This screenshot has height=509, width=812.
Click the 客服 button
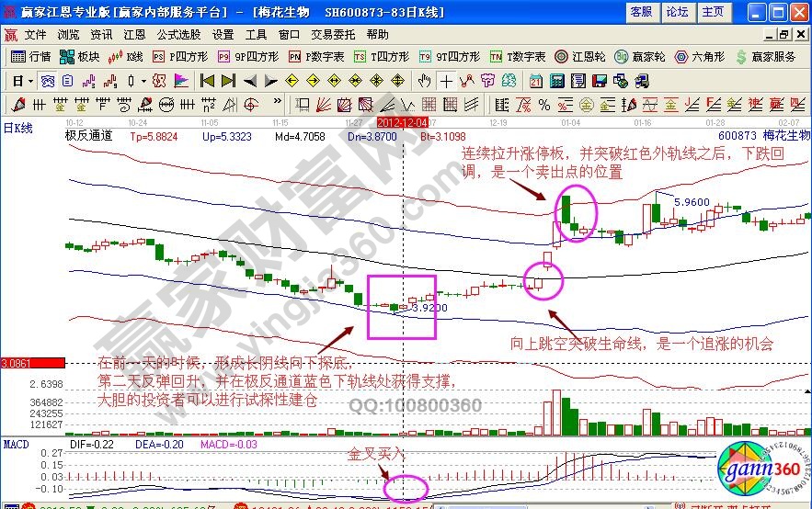[x=642, y=12]
